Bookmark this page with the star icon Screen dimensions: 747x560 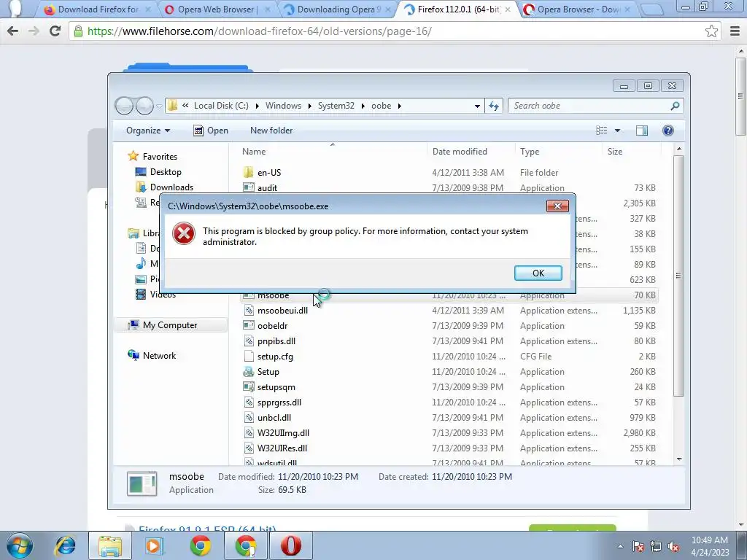[711, 31]
